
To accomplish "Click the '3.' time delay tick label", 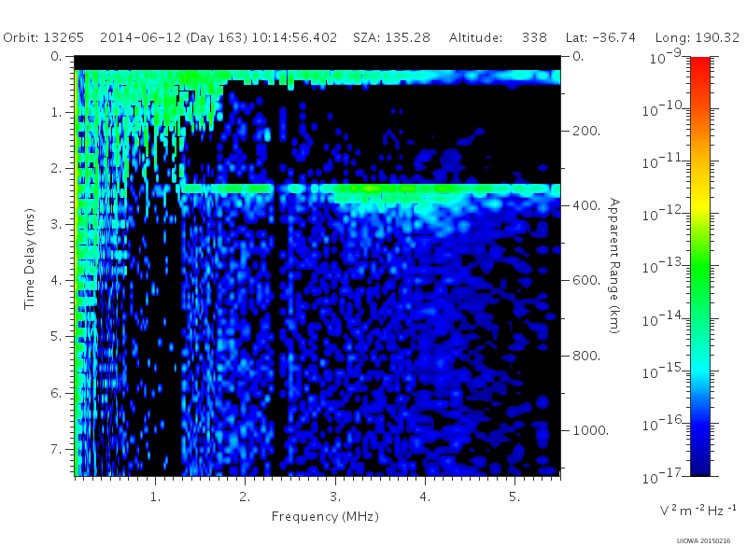I will (x=57, y=224).
